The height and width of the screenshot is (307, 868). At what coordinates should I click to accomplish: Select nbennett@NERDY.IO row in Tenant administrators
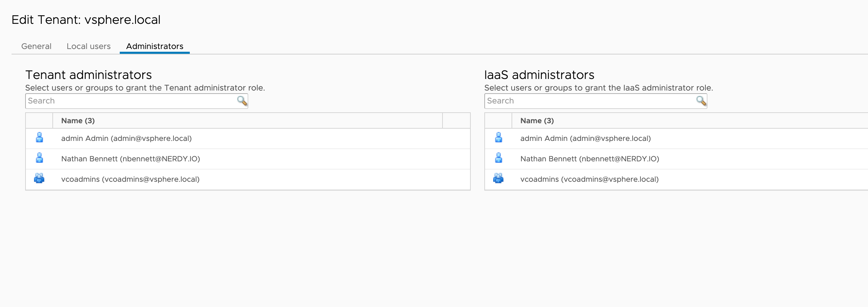[x=131, y=159]
